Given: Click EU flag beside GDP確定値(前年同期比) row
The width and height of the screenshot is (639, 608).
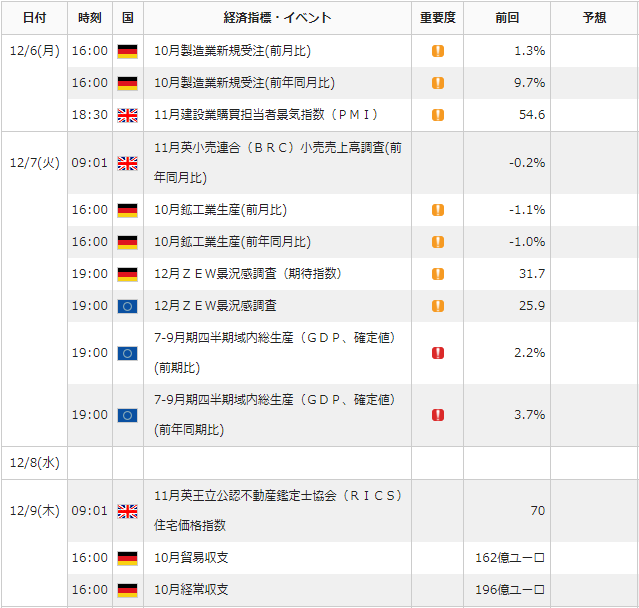Looking at the screenshot, I should click(x=128, y=415).
